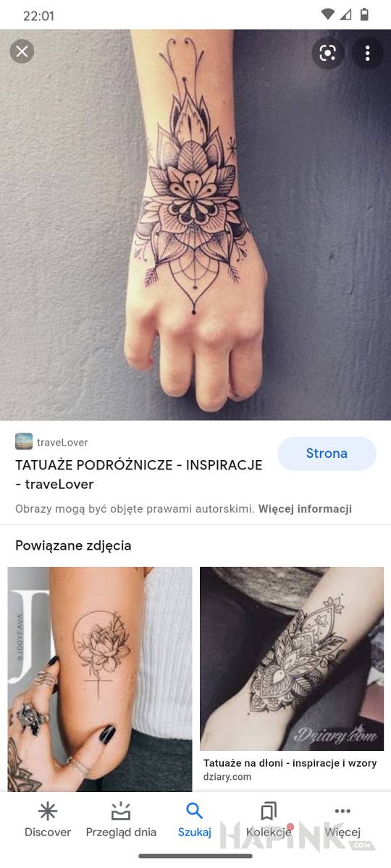Tap the Strona button
The image size is (391, 868).
(327, 454)
